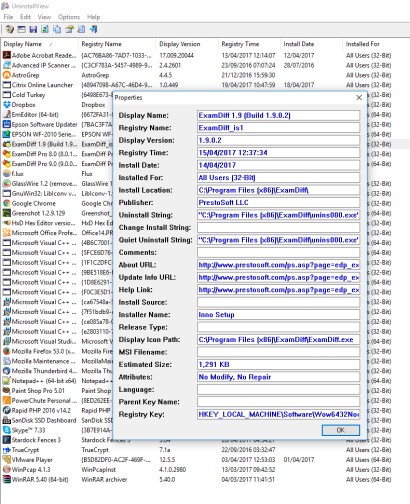Click the f.lux row icon

pos(6,174)
